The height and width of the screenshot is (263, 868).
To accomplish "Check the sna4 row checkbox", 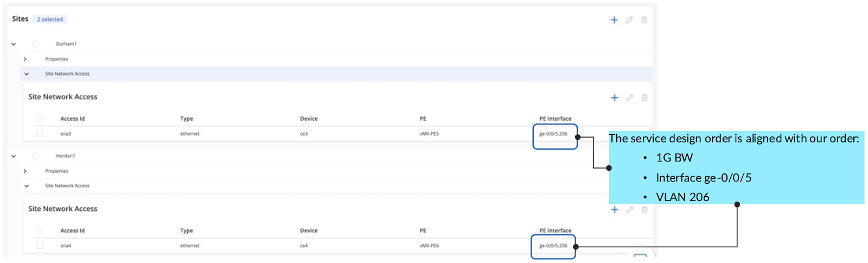I will pos(40,246).
